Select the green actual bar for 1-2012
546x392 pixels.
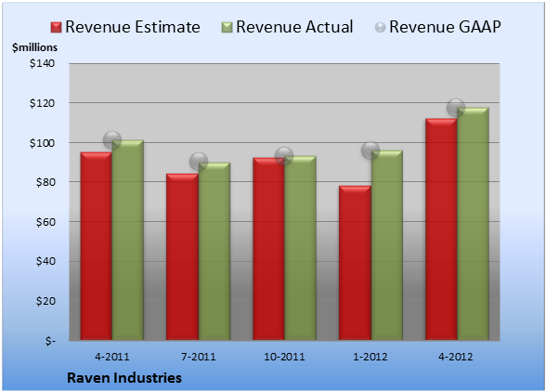pyautogui.click(x=387, y=245)
